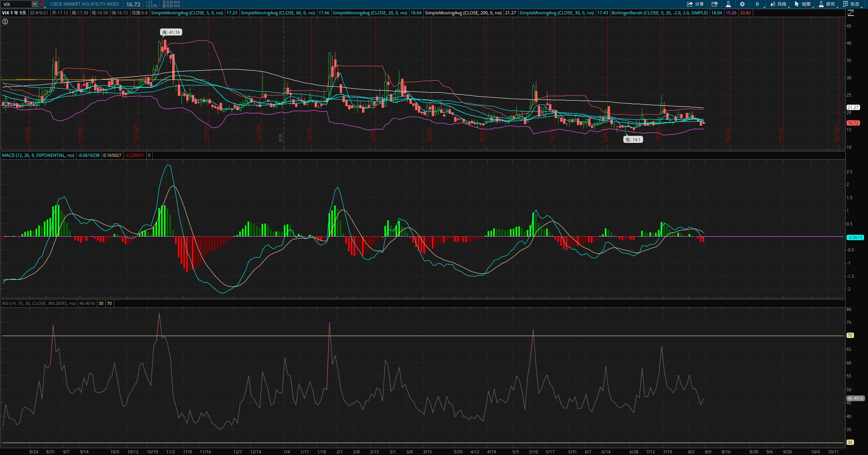Open the 研究 studies dropdown

coord(827,4)
